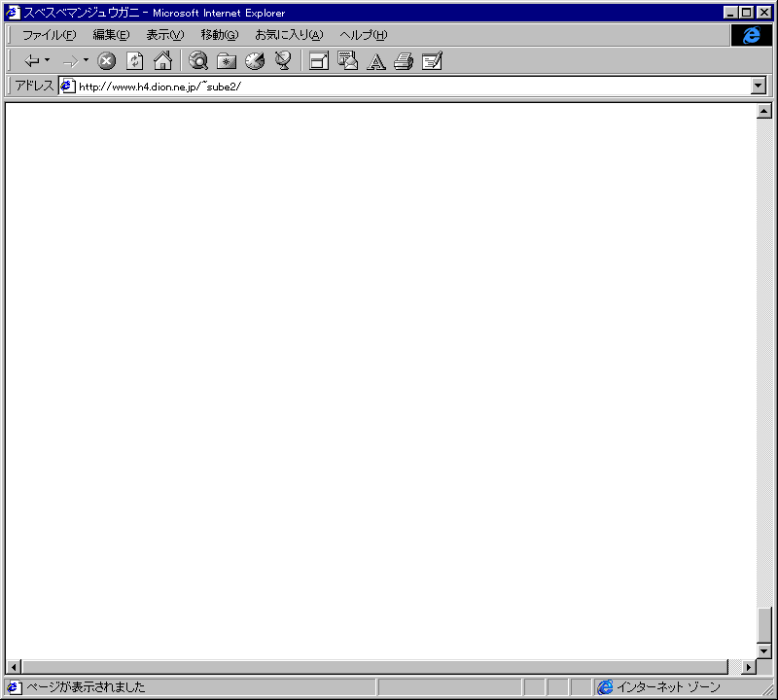
Task: Click vertical scrollbar down arrow
Action: tap(764, 650)
